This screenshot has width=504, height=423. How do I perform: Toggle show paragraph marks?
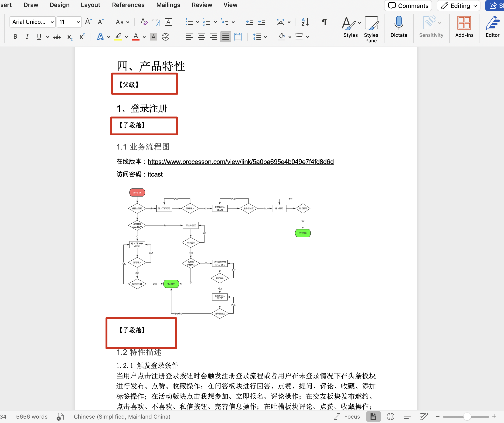coord(324,22)
